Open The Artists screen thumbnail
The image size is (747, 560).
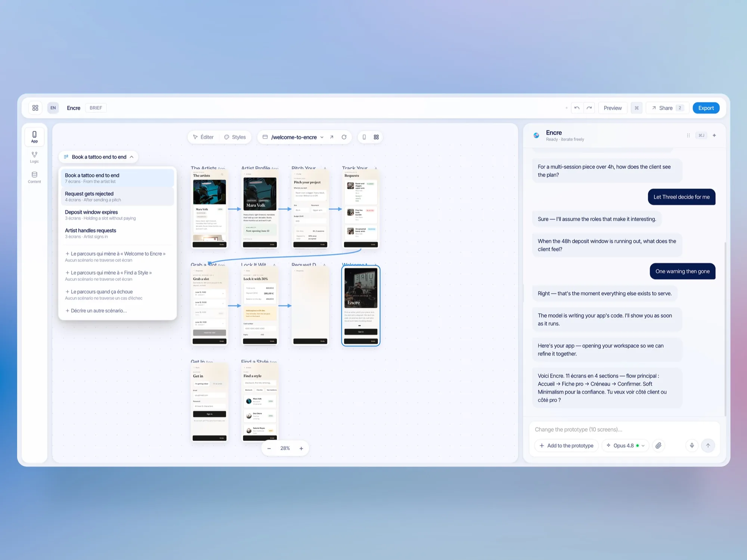pyautogui.click(x=210, y=209)
